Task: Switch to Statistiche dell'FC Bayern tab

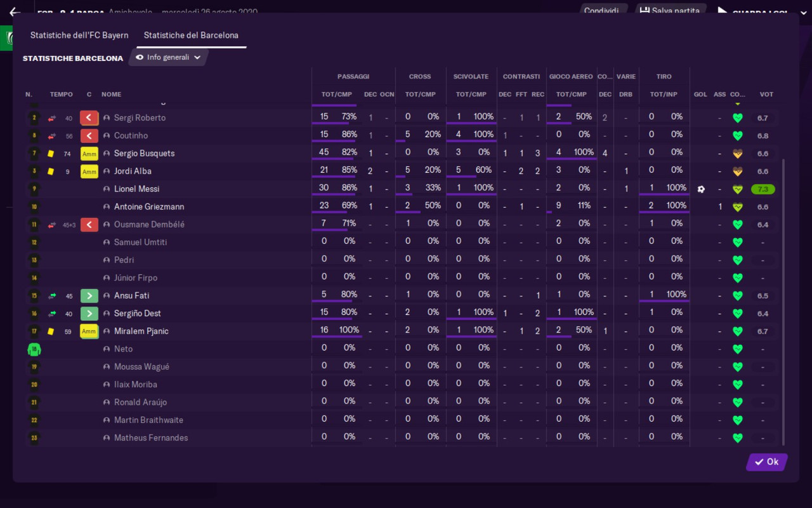Action: click(79, 36)
